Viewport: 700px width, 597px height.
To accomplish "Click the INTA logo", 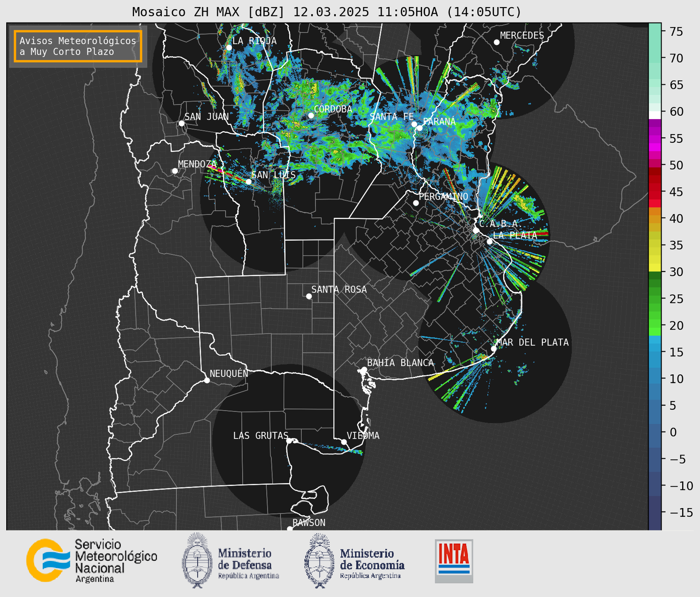I will 454,561.
